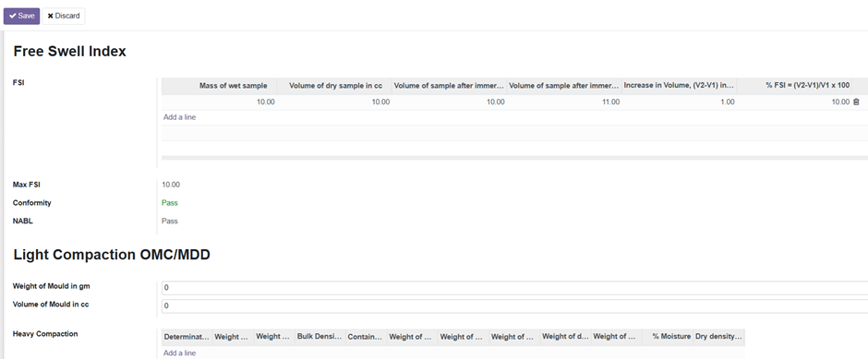Image resolution: width=868 pixels, height=359 pixels.
Task: Click the NABL Pass value
Action: (x=169, y=221)
